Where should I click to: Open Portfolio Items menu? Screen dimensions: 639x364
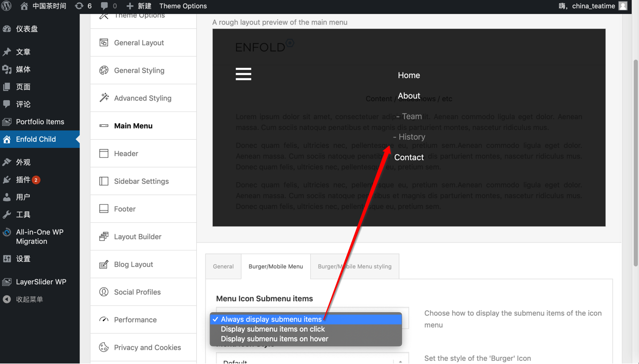point(40,122)
